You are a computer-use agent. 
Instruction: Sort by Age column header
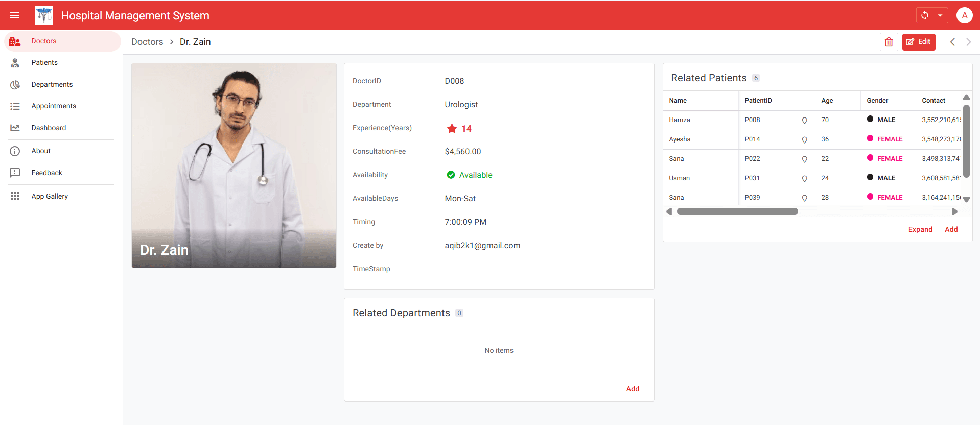827,101
